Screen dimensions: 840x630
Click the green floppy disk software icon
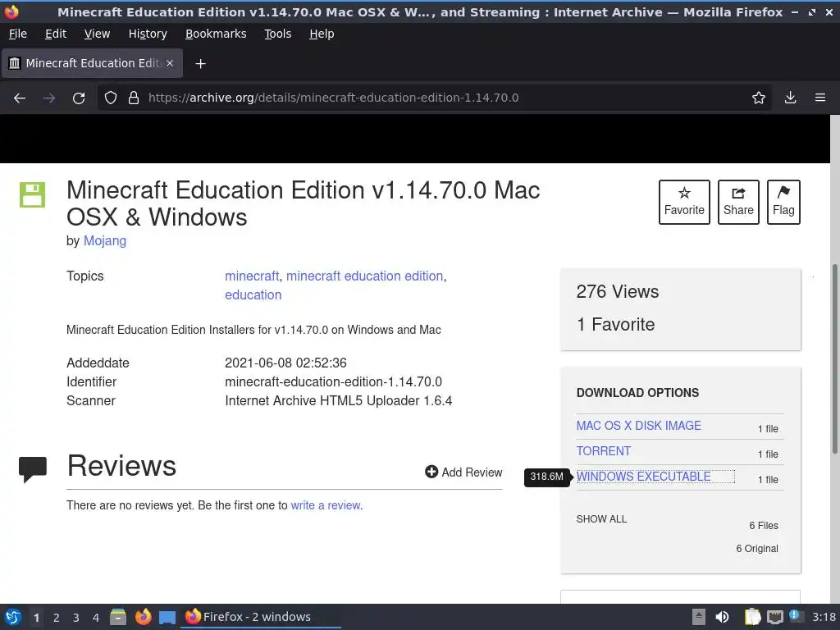(32, 194)
